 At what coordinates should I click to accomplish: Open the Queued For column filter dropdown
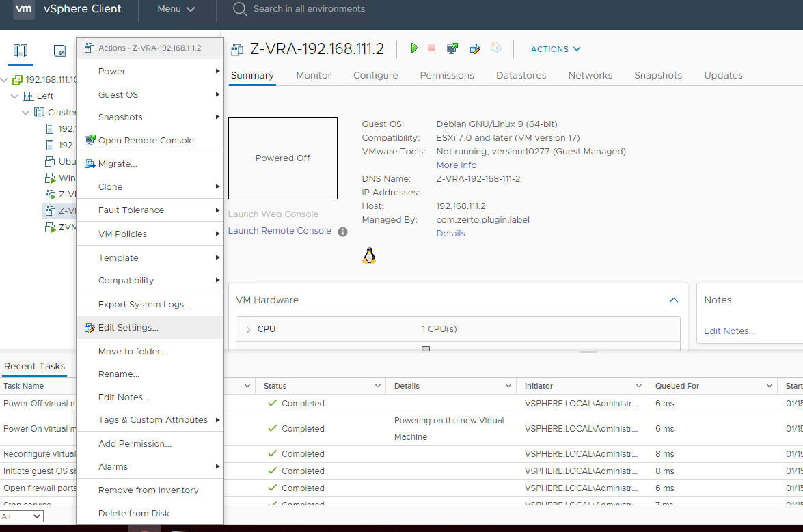coord(770,386)
